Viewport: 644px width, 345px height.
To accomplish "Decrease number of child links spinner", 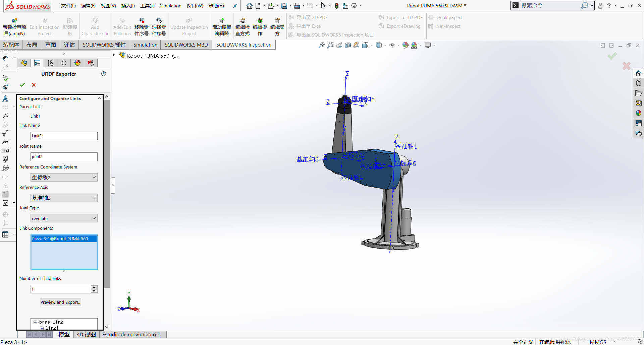I will tap(94, 291).
